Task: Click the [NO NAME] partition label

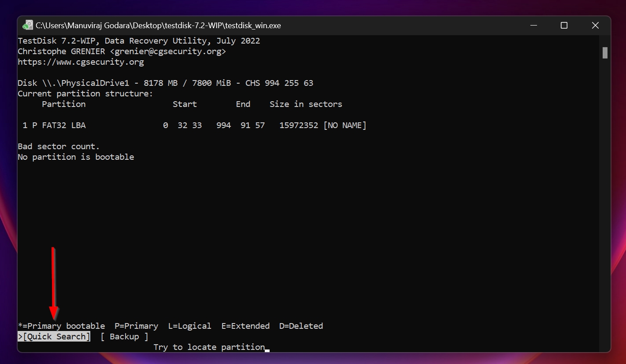Action: tap(344, 125)
